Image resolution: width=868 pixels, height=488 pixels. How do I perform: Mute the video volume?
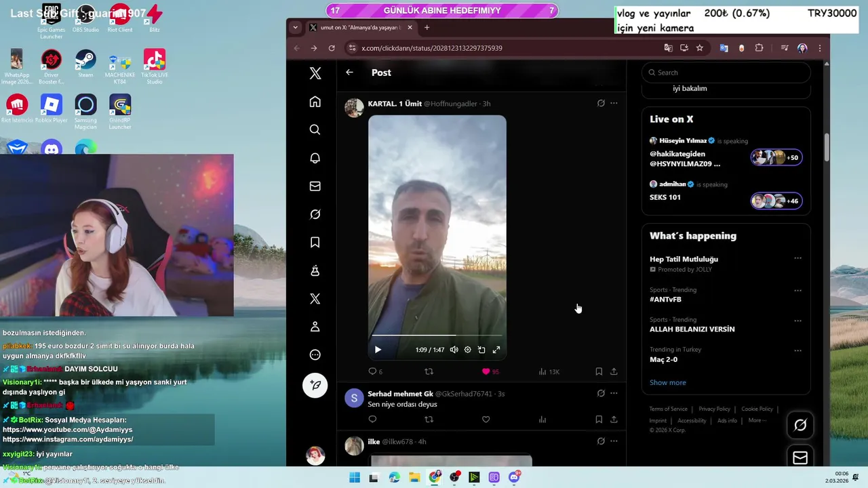pos(454,350)
